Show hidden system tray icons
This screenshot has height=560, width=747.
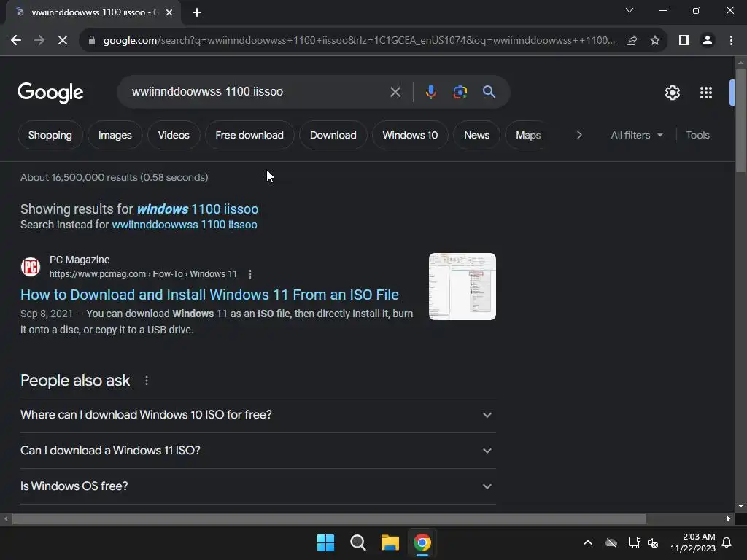click(x=588, y=542)
